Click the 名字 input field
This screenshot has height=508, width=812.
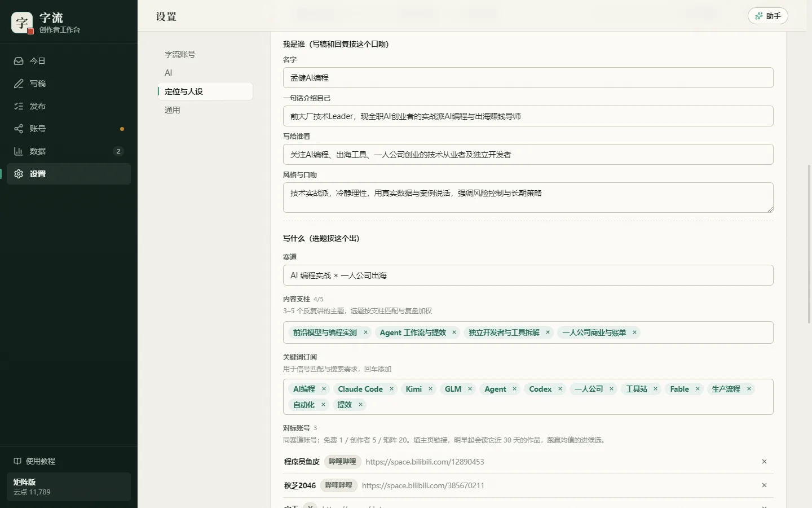point(528,78)
